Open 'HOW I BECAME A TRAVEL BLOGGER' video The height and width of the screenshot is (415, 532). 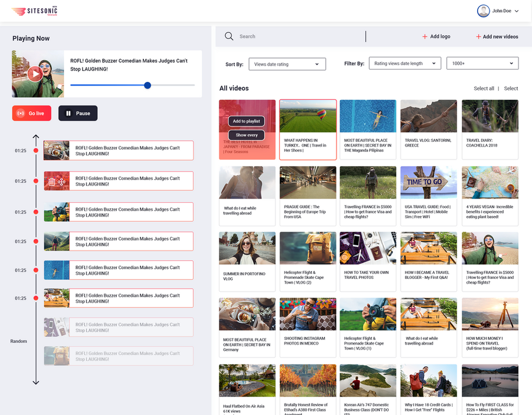pos(428,261)
